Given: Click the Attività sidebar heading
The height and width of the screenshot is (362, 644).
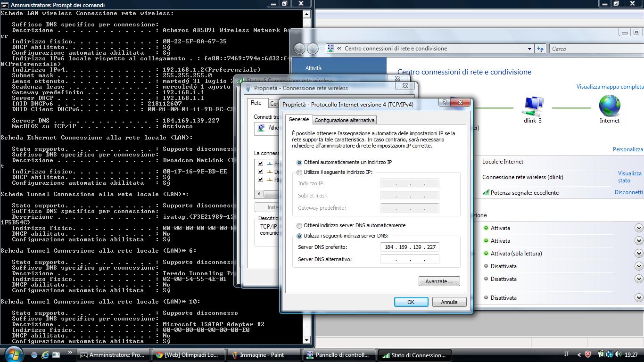Looking at the screenshot, I should (313, 68).
